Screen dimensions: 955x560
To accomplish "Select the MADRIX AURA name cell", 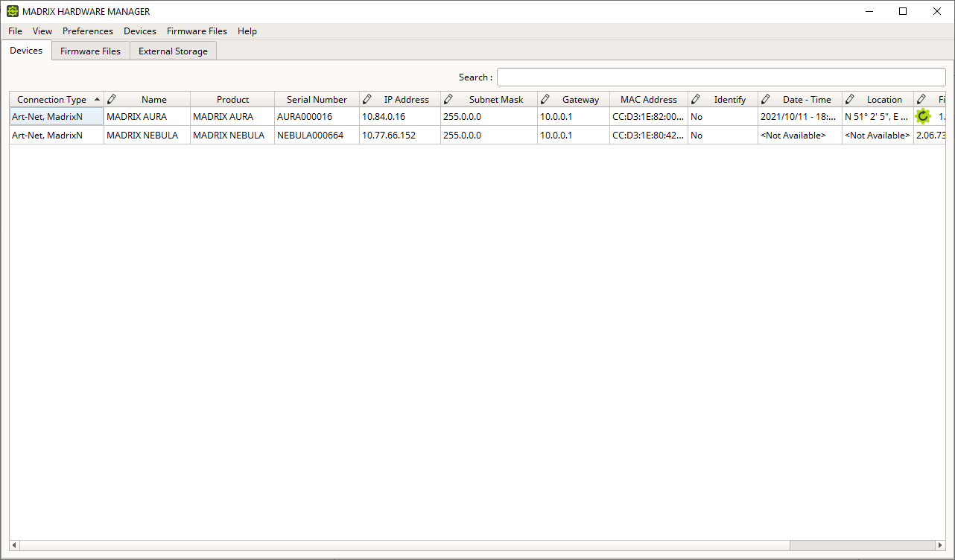I will click(147, 117).
